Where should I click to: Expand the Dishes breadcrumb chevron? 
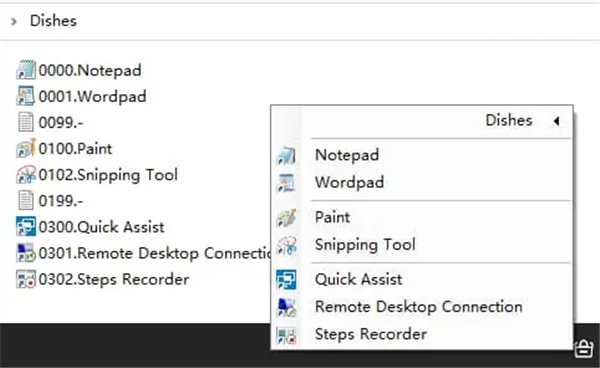tap(14, 21)
